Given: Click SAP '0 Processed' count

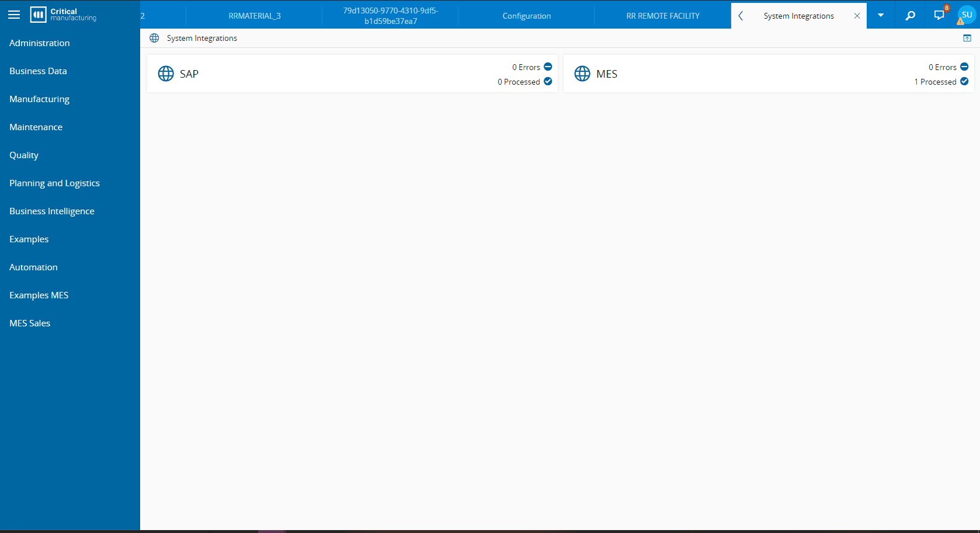Looking at the screenshot, I should (x=519, y=82).
